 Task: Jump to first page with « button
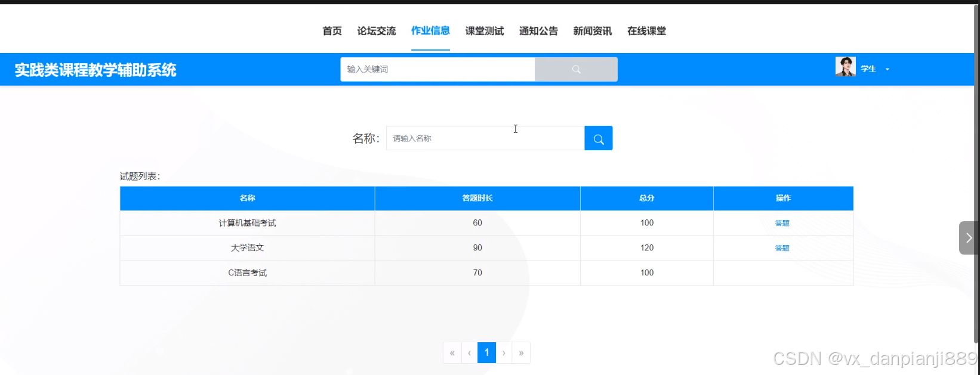pos(452,353)
